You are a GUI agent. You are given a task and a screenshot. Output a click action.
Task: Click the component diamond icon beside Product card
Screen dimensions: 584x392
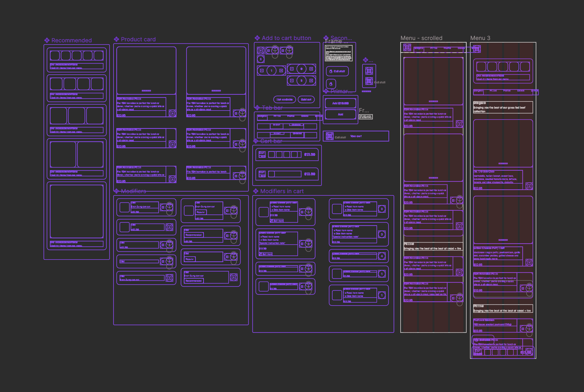(116, 39)
